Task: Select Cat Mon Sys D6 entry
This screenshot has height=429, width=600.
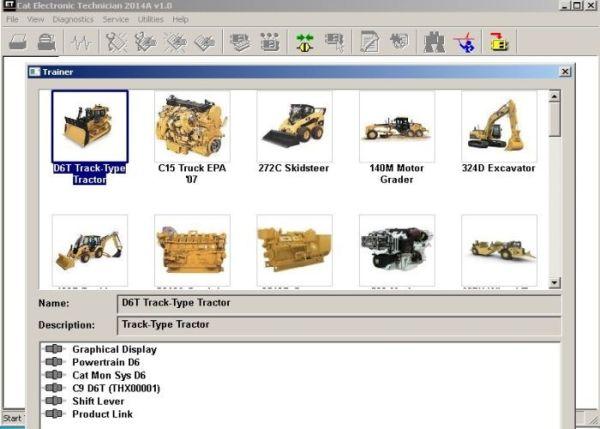Action: coord(109,375)
